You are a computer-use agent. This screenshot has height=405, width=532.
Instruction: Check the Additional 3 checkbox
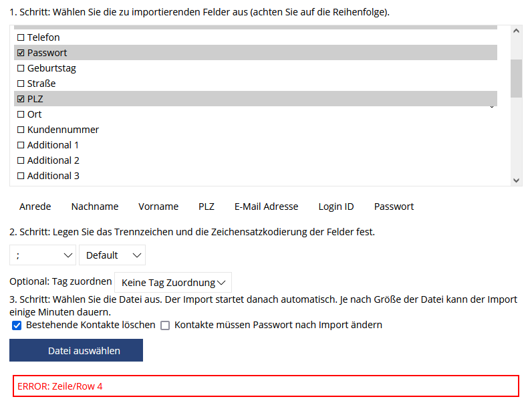click(x=21, y=176)
